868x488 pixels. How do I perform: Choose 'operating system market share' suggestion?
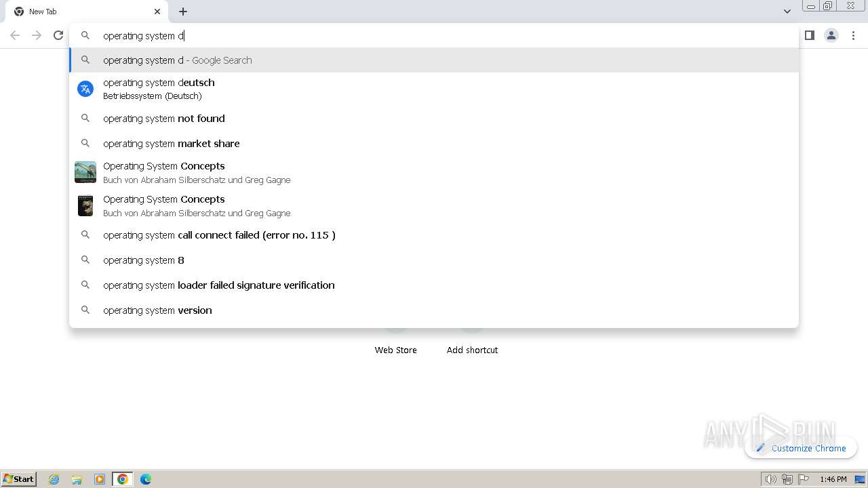pos(434,143)
